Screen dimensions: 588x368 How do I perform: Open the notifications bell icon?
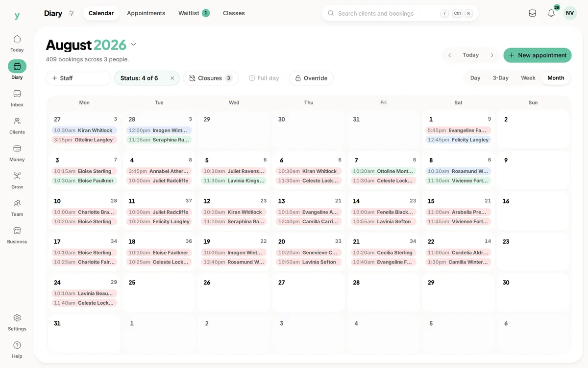click(x=551, y=13)
